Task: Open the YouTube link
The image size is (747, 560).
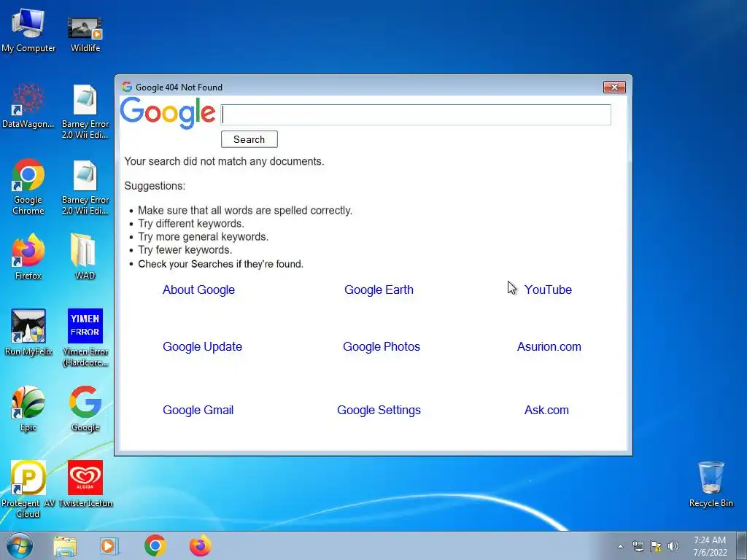Action: pyautogui.click(x=548, y=289)
